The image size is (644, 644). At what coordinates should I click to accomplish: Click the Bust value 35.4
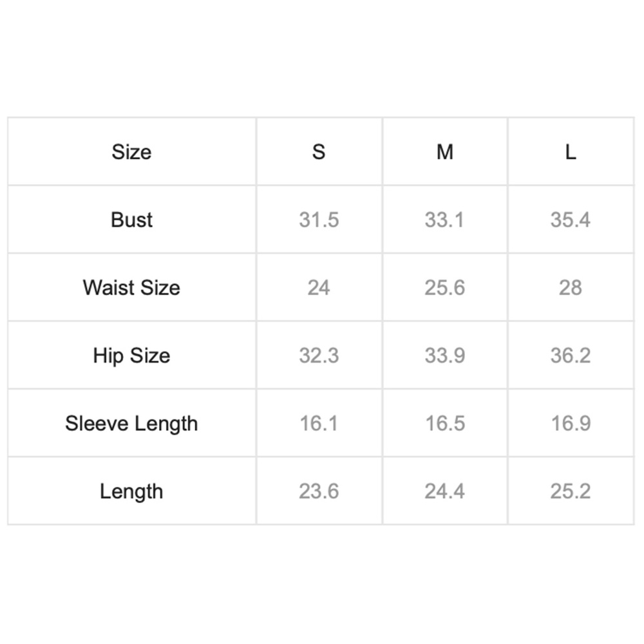(x=571, y=220)
